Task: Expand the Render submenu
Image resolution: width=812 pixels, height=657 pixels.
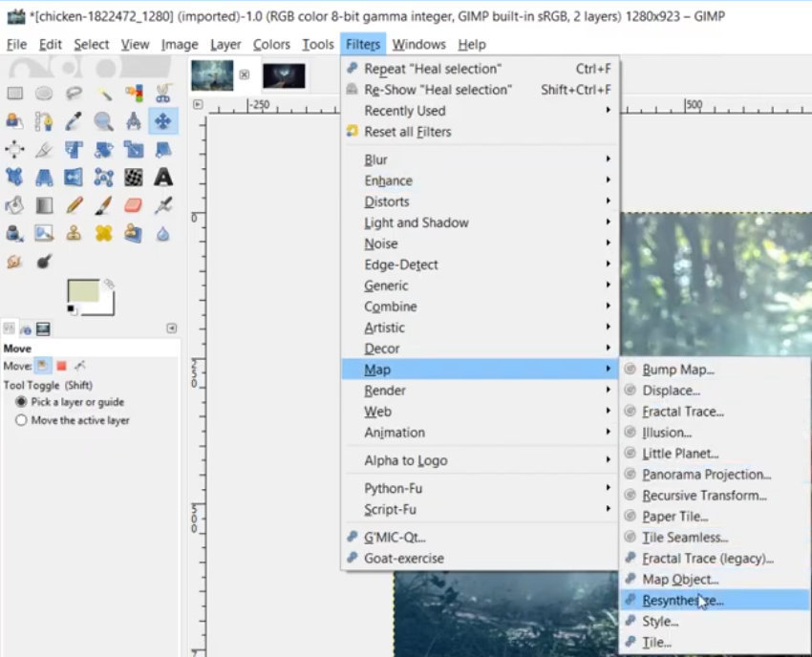Action: point(481,391)
